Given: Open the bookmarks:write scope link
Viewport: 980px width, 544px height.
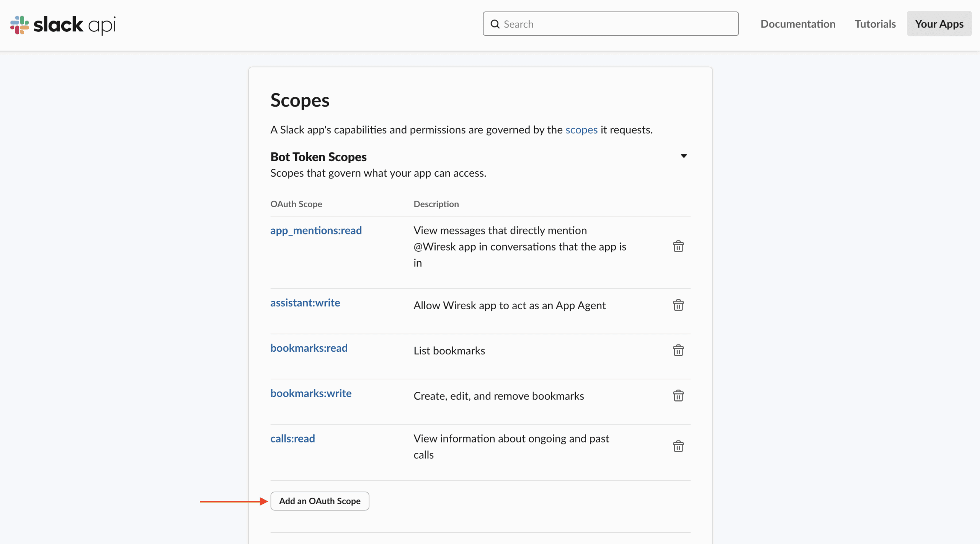Looking at the screenshot, I should pos(311,393).
